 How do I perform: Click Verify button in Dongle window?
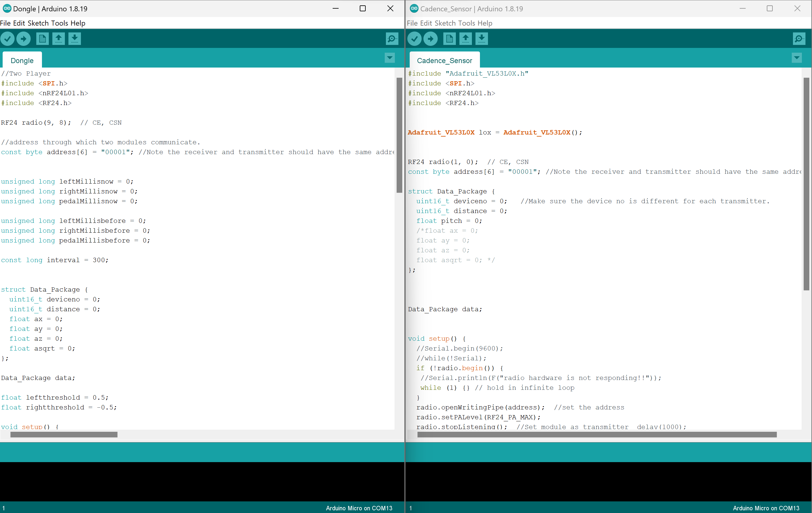7,38
